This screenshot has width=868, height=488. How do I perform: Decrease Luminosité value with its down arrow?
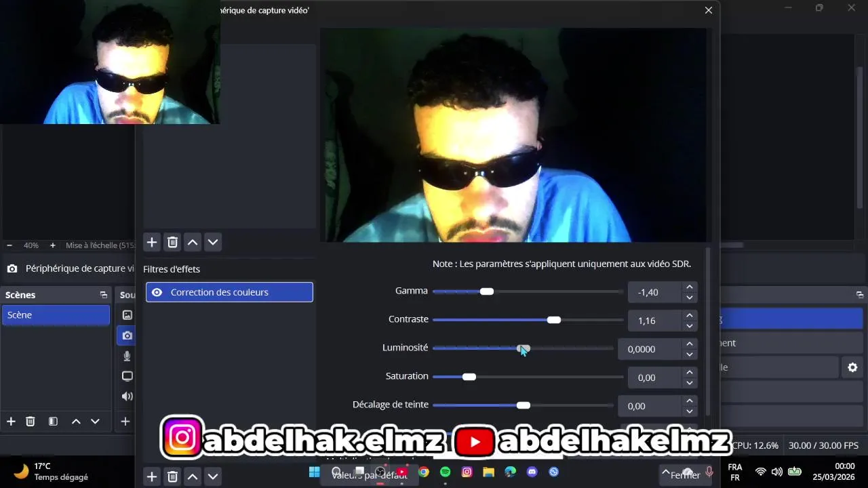click(x=690, y=354)
